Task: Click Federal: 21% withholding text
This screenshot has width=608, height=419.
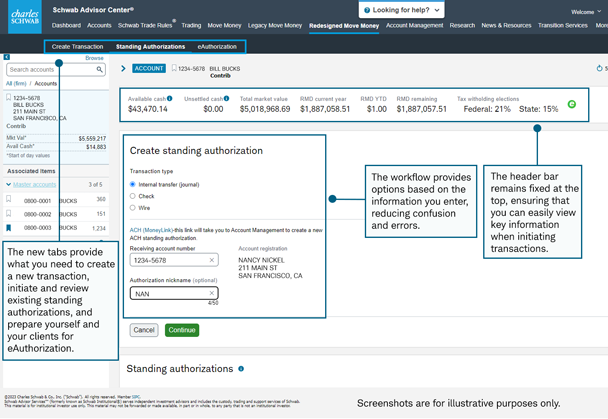Action: point(487,109)
